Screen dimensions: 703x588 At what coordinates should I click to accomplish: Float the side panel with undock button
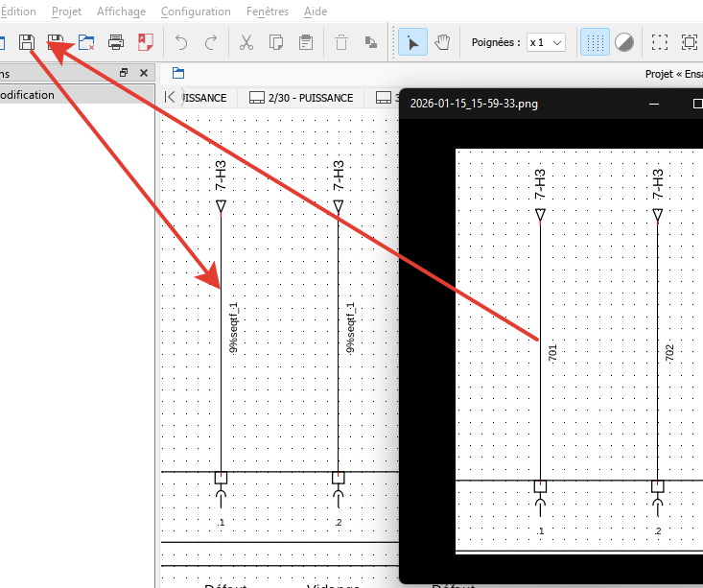click(124, 73)
